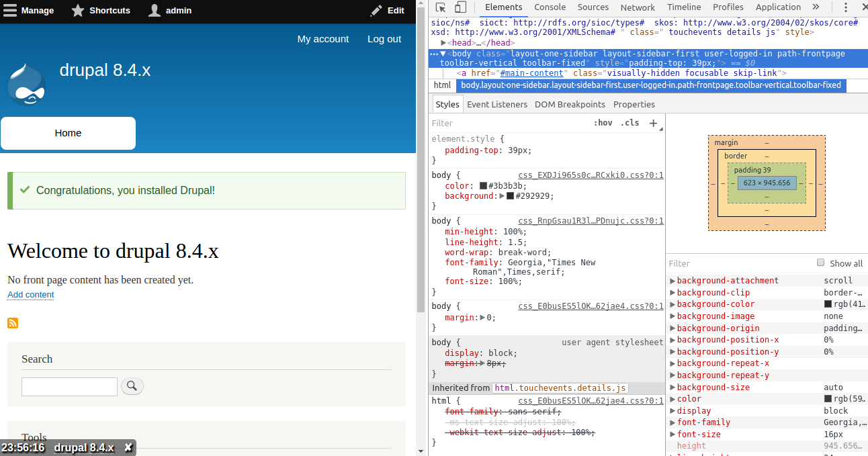Image resolution: width=868 pixels, height=456 pixels.
Task: Expand the background shorthand in Styles
Action: pyautogui.click(x=501, y=196)
